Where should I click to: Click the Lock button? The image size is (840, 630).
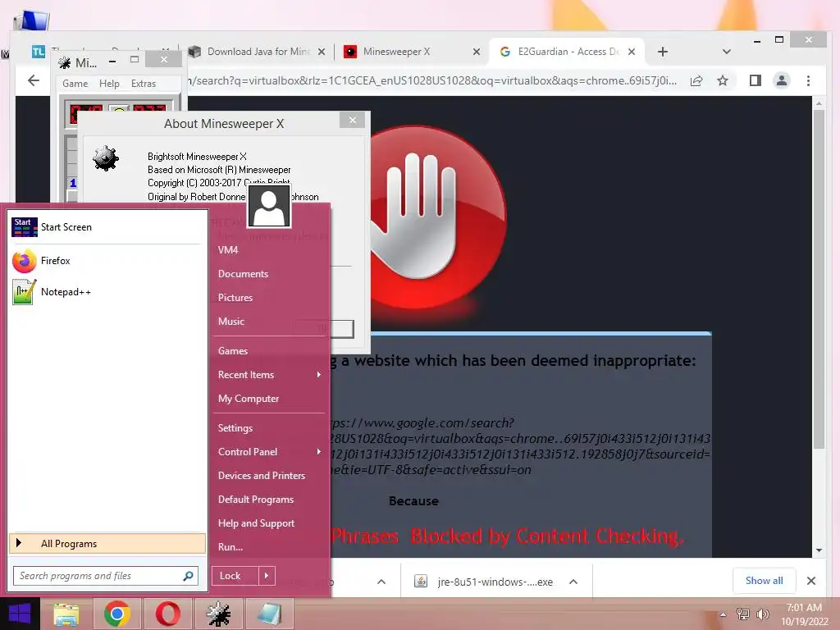point(235,576)
